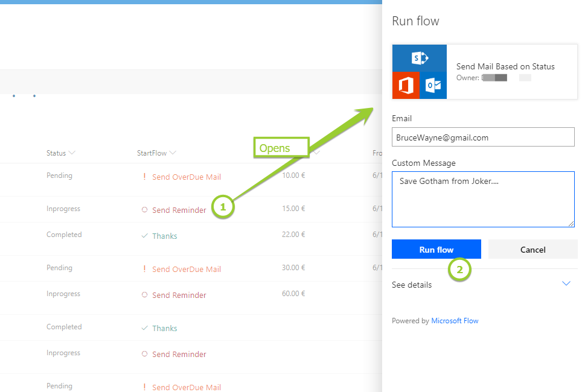
Task: Expand the See details section chevron
Action: click(566, 284)
